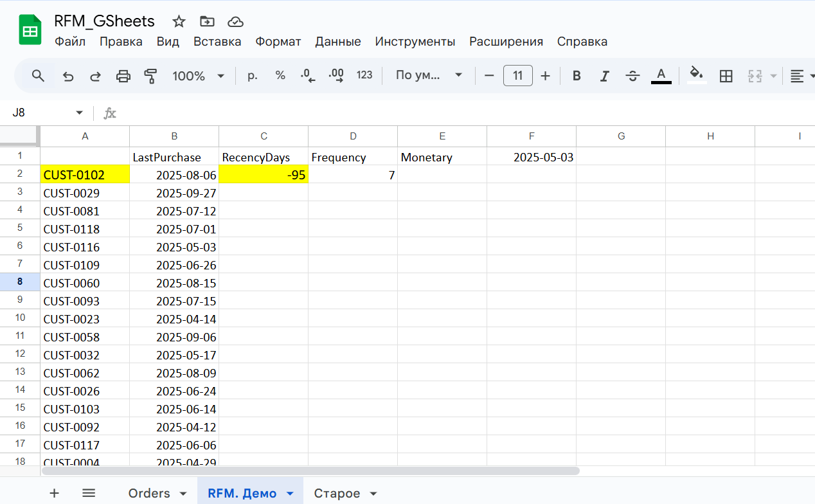Select cell A2 containing CUST-0102
Viewport: 815px width, 504px height.
click(x=85, y=175)
